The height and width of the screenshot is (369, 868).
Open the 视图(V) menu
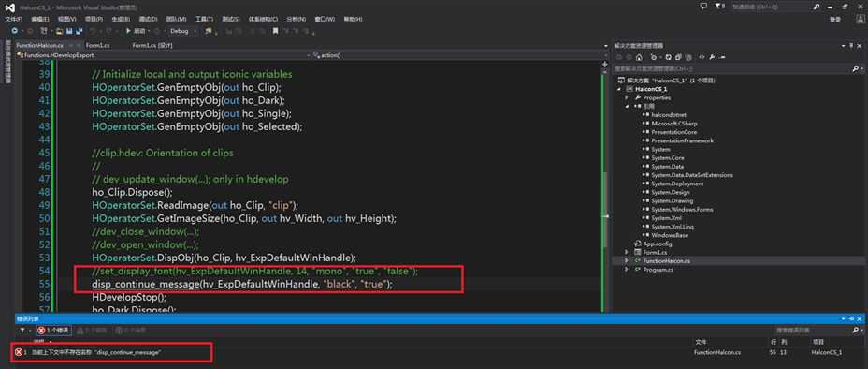click(x=67, y=19)
